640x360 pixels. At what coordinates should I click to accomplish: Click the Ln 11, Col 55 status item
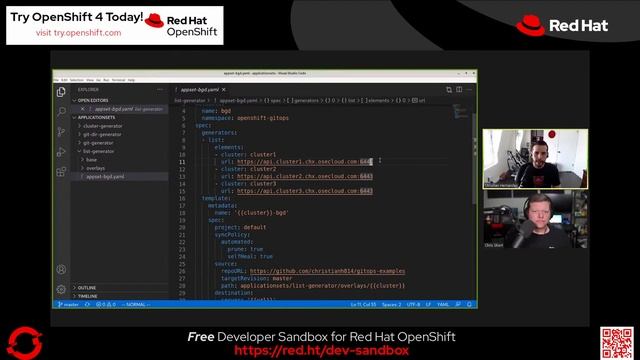tap(363, 304)
